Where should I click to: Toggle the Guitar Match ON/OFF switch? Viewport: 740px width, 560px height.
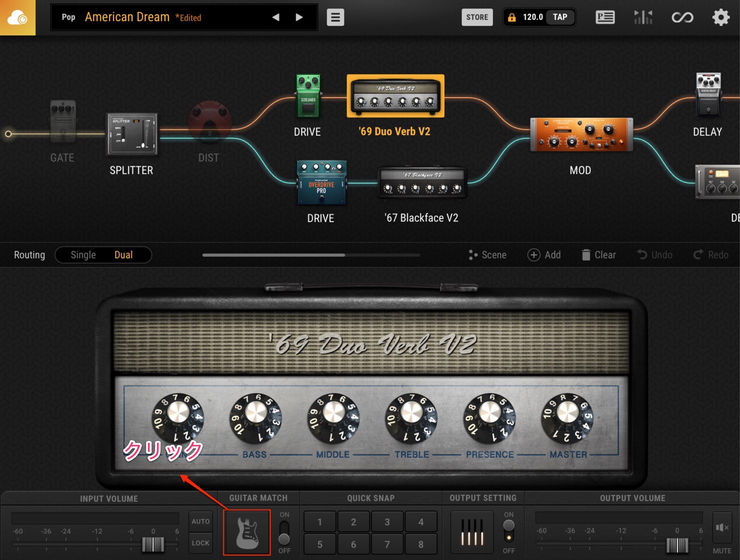[284, 533]
